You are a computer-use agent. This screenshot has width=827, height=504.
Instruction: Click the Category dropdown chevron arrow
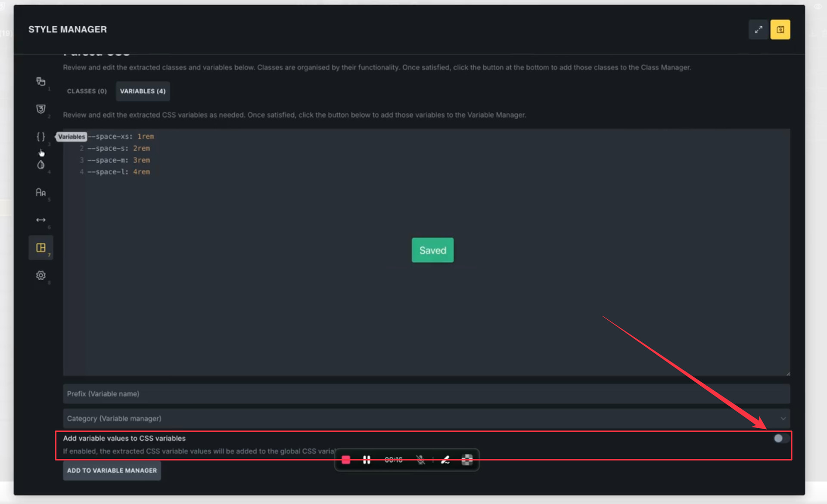pos(783,418)
